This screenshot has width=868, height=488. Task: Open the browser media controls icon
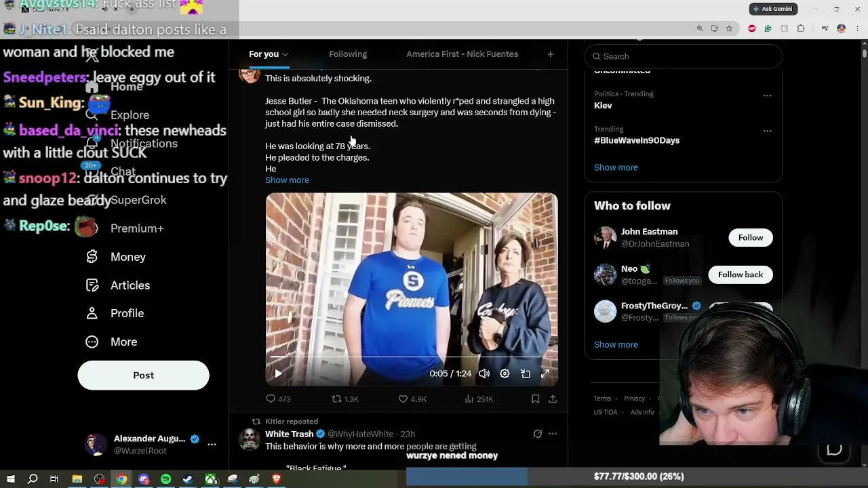coord(825,28)
